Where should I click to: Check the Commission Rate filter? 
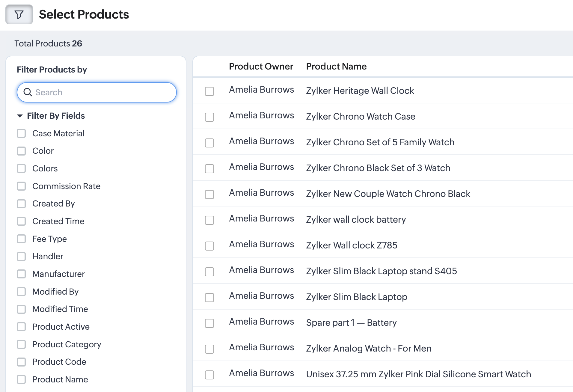pos(21,186)
